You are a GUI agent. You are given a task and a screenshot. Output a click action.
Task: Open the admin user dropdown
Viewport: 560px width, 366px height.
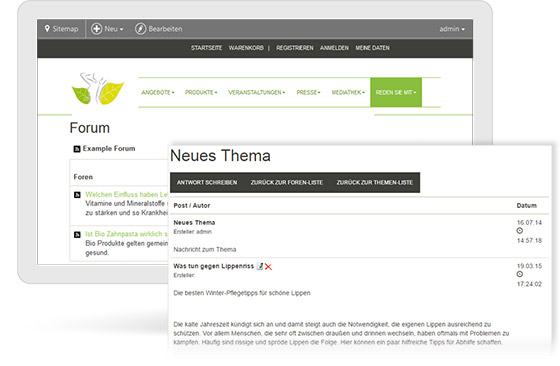pos(452,29)
